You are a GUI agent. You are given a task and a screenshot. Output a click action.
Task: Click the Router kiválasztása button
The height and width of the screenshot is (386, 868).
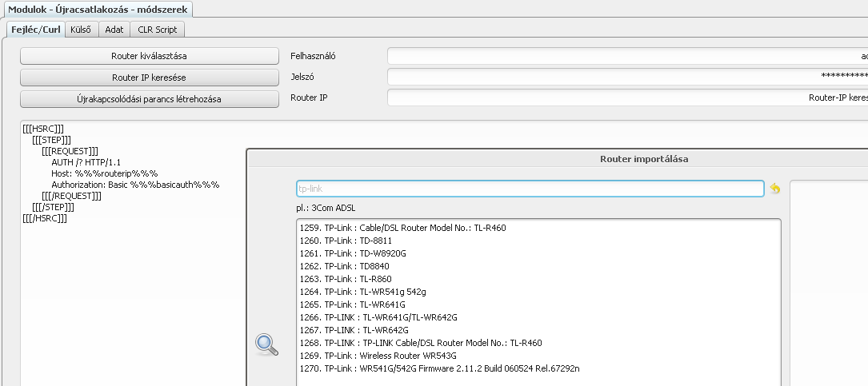[x=149, y=56]
